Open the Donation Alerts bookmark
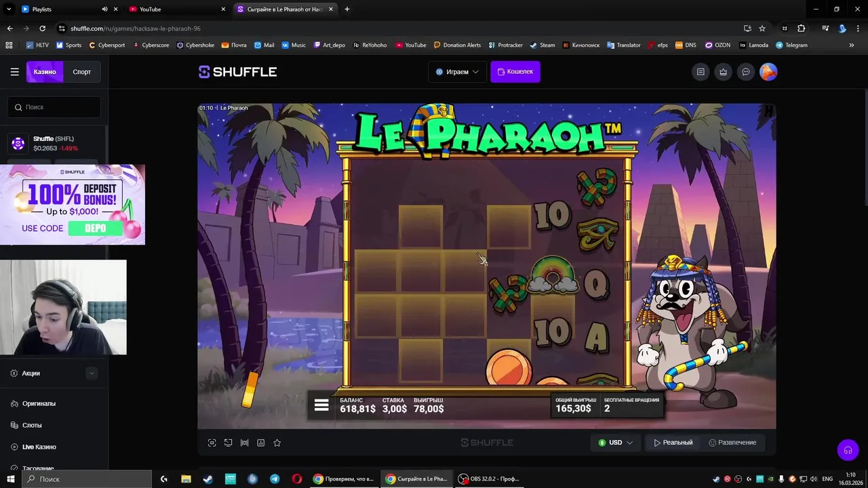Viewport: 868px width, 488px height. pyautogui.click(x=457, y=45)
